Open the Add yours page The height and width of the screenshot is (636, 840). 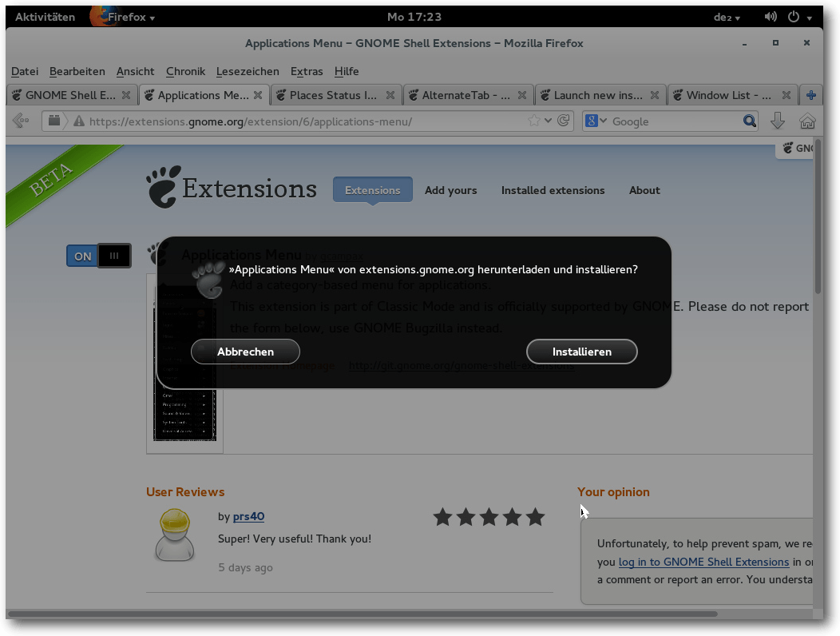(x=450, y=190)
